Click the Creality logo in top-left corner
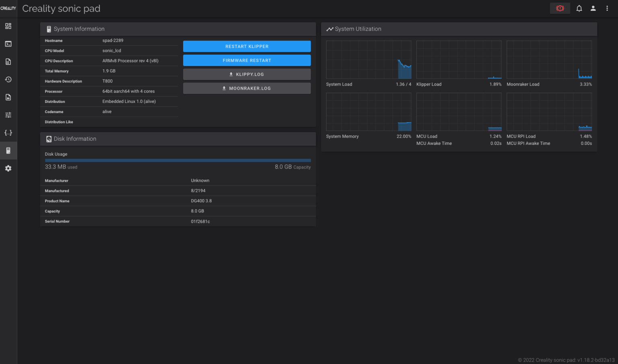The image size is (618, 364). coord(8,8)
